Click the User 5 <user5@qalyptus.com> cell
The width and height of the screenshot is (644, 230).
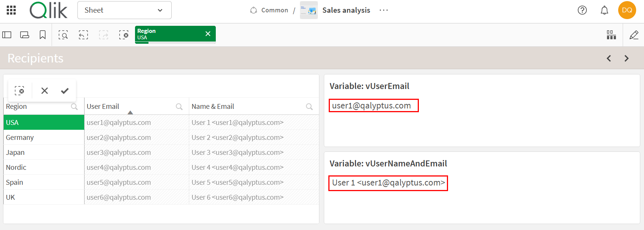click(254, 182)
